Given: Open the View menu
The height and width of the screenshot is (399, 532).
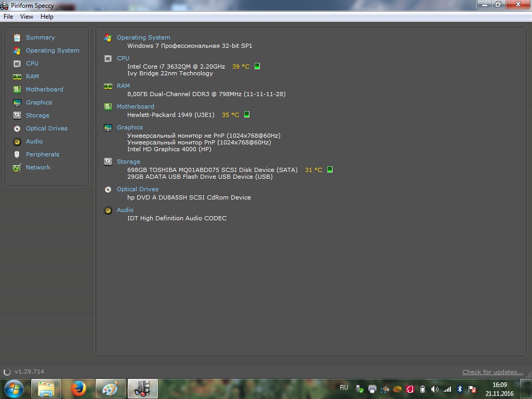Looking at the screenshot, I should point(26,17).
